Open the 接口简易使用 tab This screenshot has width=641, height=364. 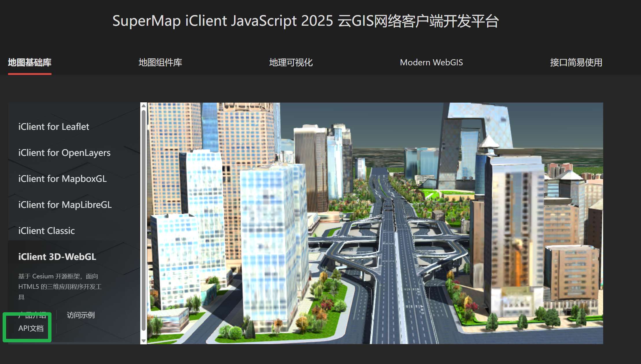click(576, 62)
